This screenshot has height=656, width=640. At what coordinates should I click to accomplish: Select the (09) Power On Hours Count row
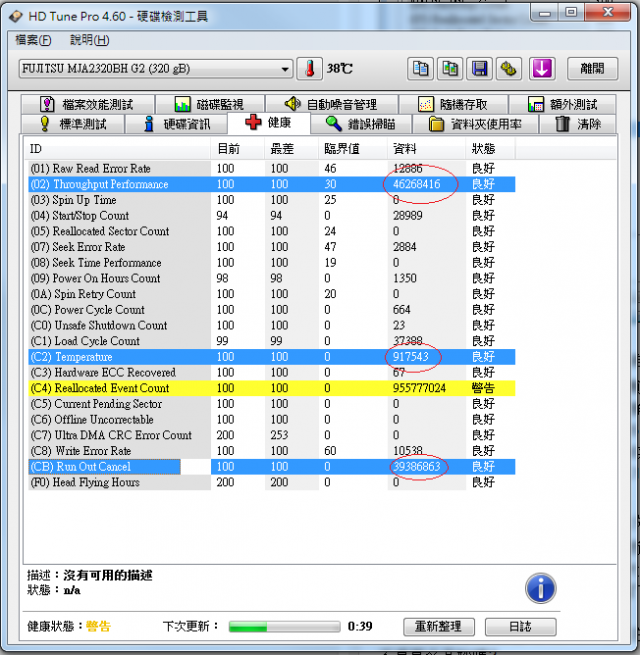coord(271,278)
